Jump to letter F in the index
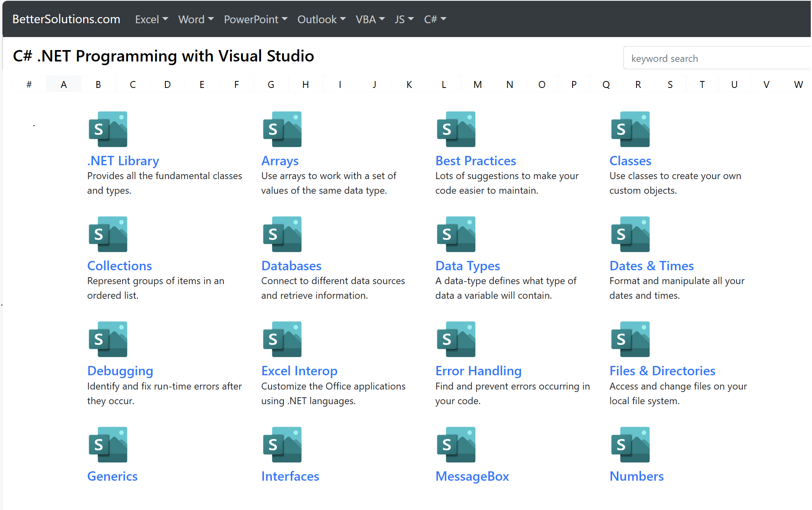This screenshot has width=812, height=510. [x=237, y=84]
